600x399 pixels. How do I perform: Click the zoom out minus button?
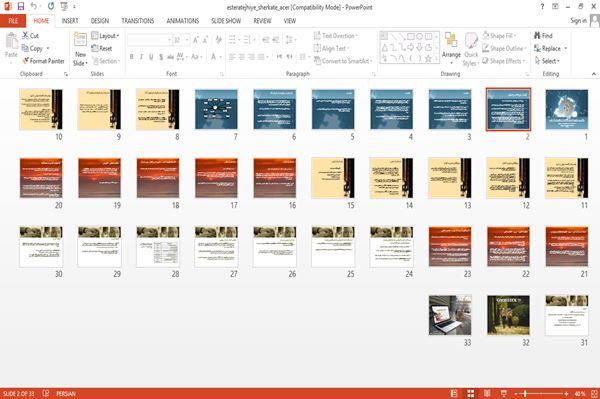tap(516, 393)
